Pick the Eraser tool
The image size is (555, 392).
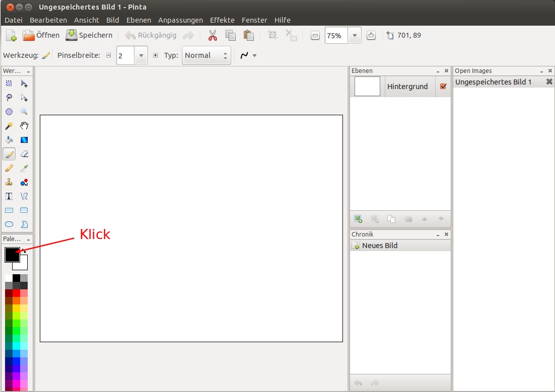[x=24, y=154]
